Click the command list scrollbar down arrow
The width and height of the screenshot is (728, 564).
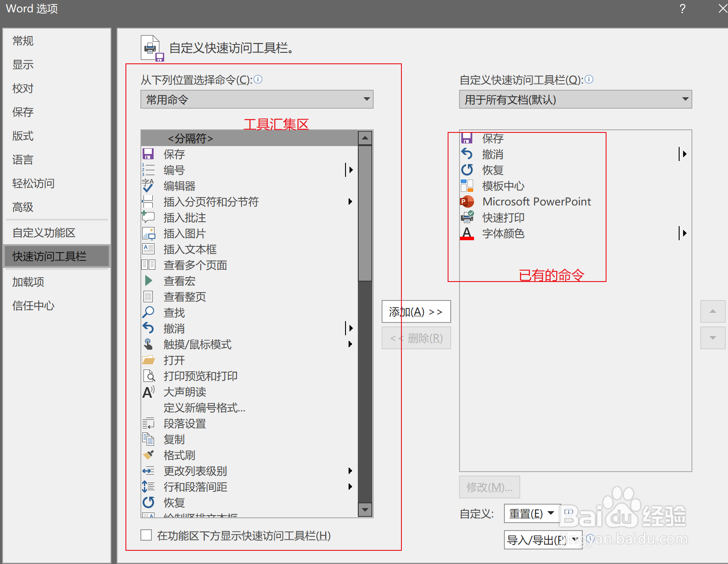(x=365, y=510)
